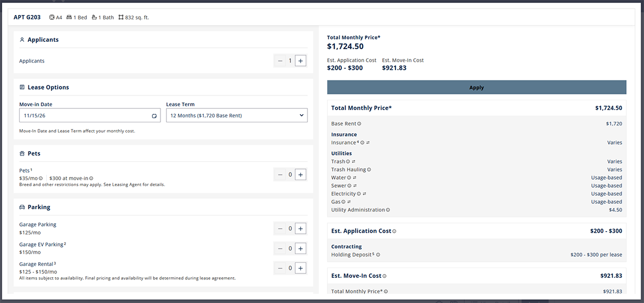Open Est. Application Cost info icon
644x303 pixels.
coord(394,231)
